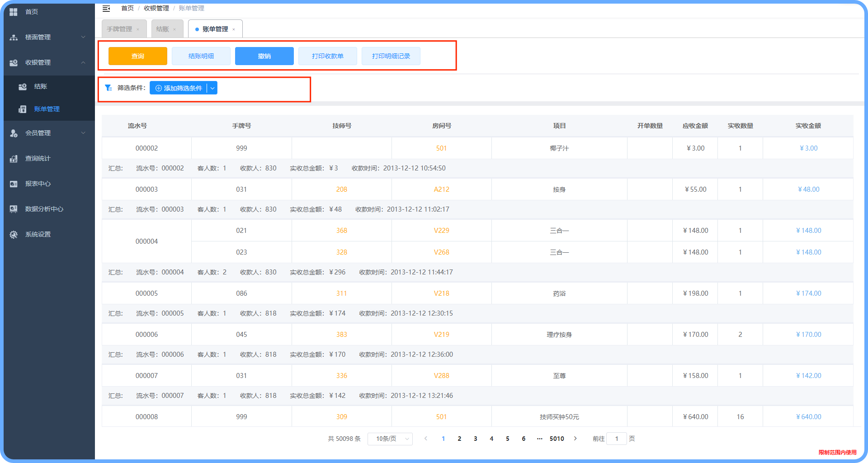Image resolution: width=868 pixels, height=463 pixels.
Task: Select page 1 in pagination
Action: (443, 439)
